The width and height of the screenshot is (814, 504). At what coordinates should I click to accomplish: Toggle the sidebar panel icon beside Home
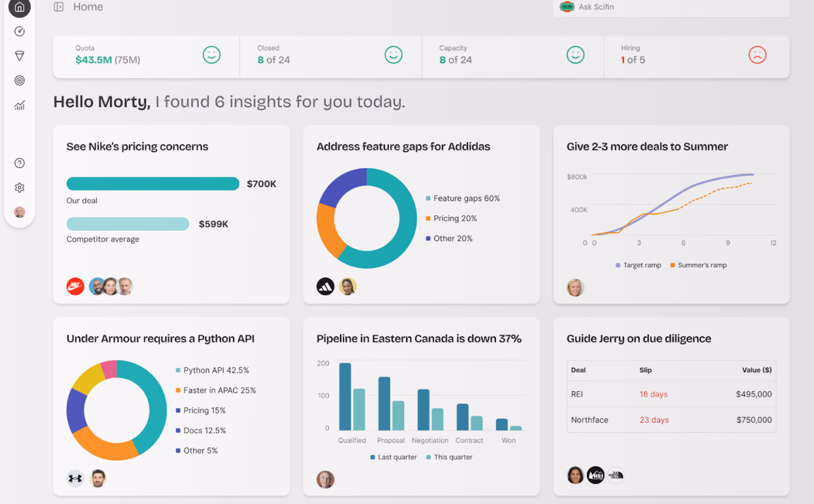click(x=58, y=7)
